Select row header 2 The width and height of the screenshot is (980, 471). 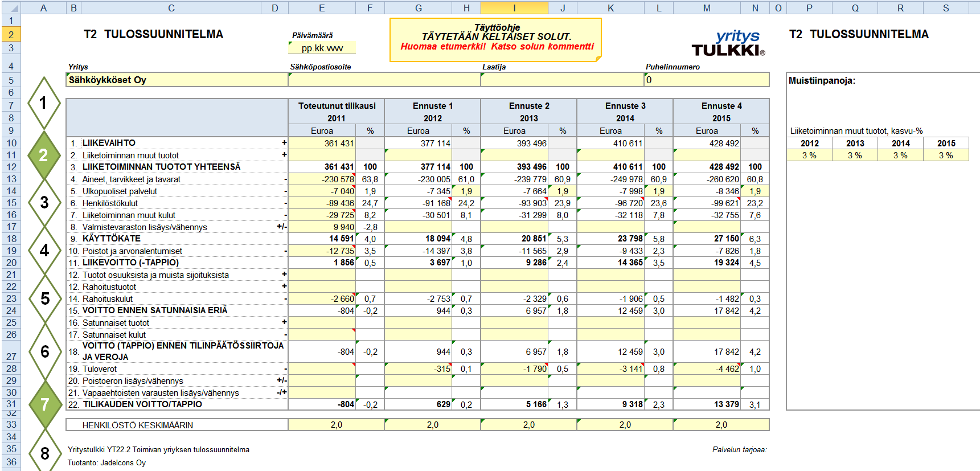coord(11,34)
